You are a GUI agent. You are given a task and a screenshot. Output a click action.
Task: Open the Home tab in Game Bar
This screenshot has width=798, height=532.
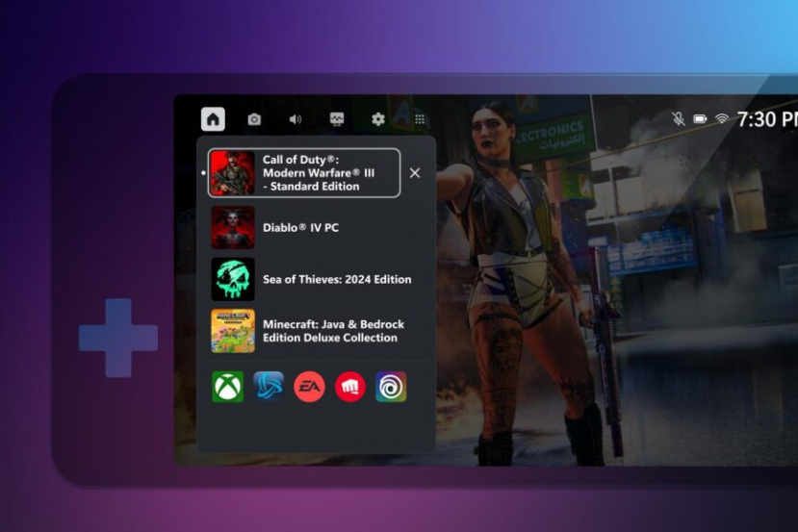(213, 119)
